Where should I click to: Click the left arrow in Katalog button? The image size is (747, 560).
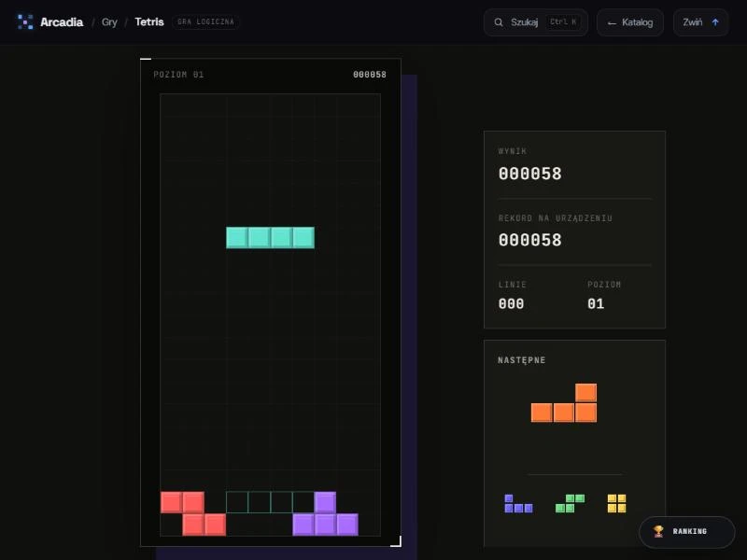click(x=612, y=22)
